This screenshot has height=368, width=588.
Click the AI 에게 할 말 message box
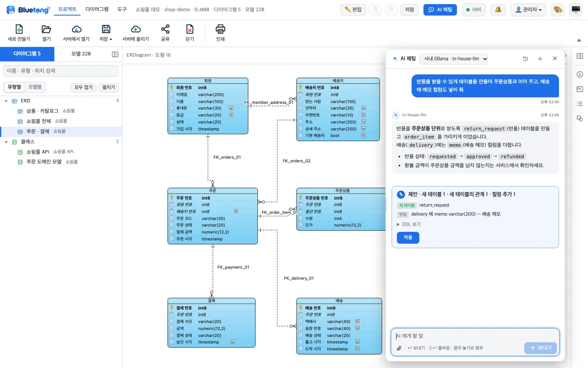pyautogui.click(x=475, y=336)
